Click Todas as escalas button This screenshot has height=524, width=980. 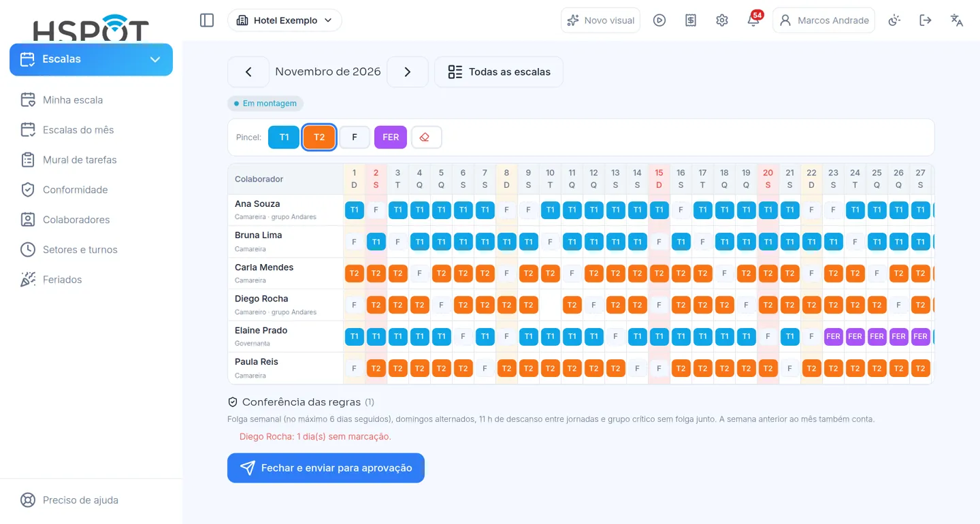[x=499, y=72]
